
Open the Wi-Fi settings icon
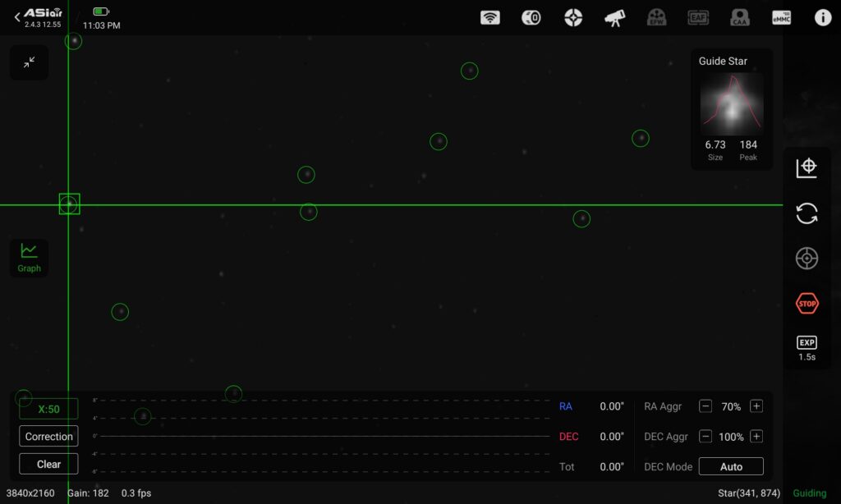489,18
